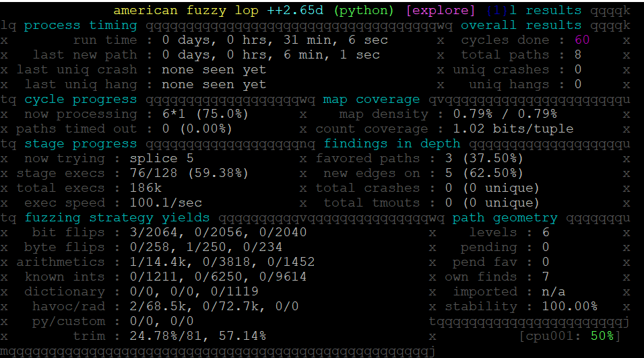Select havoc/rad value '2/68.5k, 0/72.7k, 0/0'

click(214, 306)
